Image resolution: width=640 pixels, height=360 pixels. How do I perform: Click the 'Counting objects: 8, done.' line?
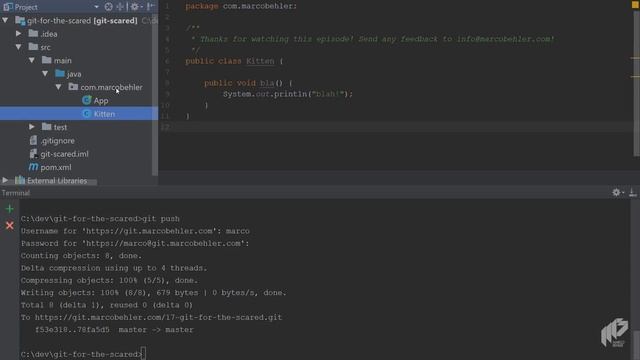click(x=81, y=256)
